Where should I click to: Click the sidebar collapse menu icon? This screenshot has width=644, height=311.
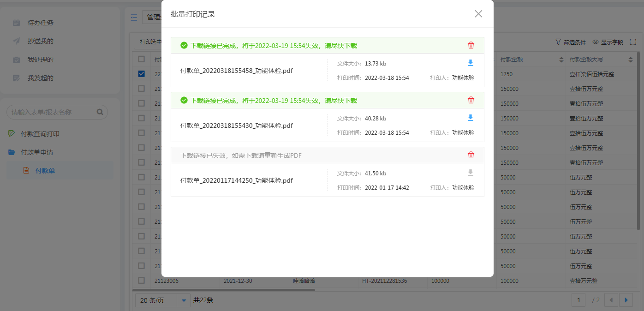click(134, 18)
